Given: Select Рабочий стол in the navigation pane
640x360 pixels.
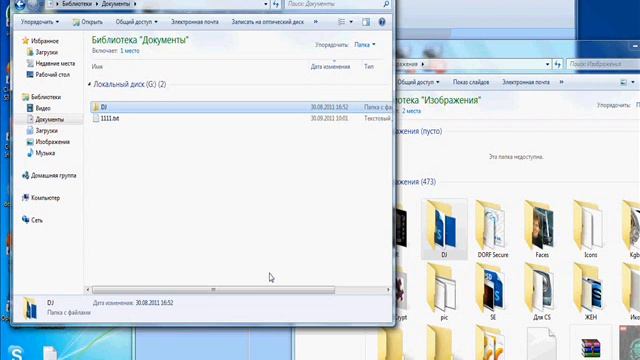Looking at the screenshot, I should click(x=48, y=75).
